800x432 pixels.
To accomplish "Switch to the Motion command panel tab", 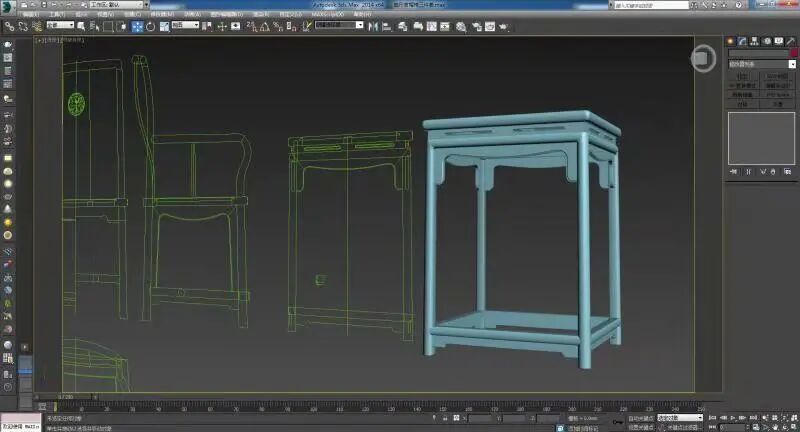I will (x=766, y=41).
